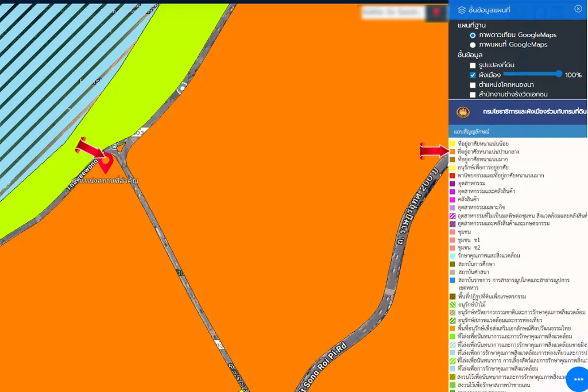
Task: Toggle the สำนักงานช่างรังวัดเอกชน layer checkbox
Action: pos(473,95)
